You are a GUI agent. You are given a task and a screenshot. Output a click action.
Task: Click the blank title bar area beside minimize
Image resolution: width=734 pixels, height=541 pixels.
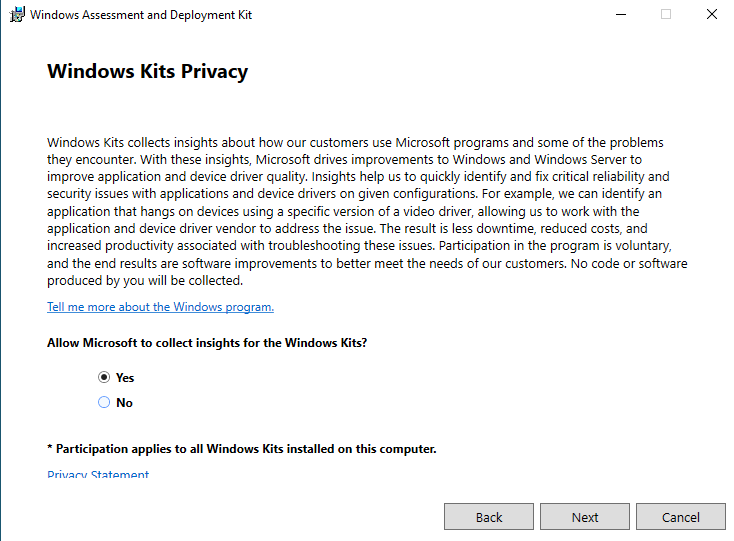coord(450,15)
